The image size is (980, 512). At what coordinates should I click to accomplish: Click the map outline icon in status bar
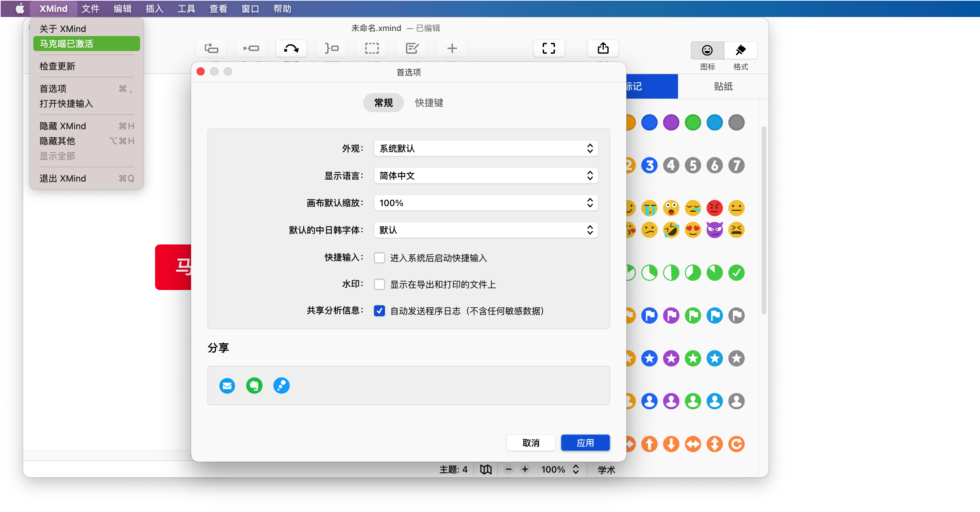486,469
